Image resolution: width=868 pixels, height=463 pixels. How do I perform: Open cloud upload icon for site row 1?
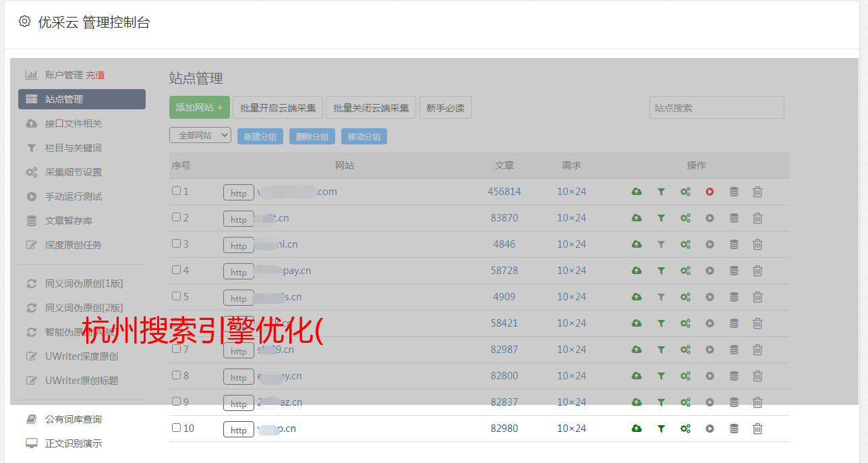coord(636,192)
